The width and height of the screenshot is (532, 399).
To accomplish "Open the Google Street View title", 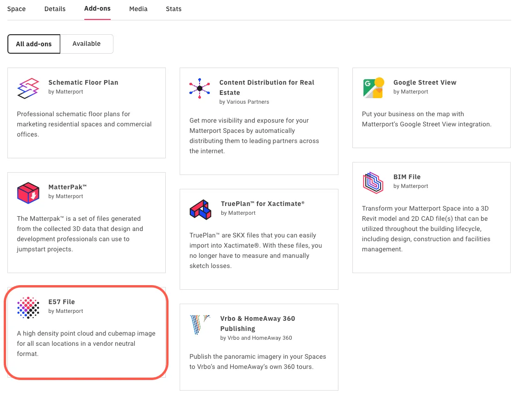I will (x=425, y=82).
